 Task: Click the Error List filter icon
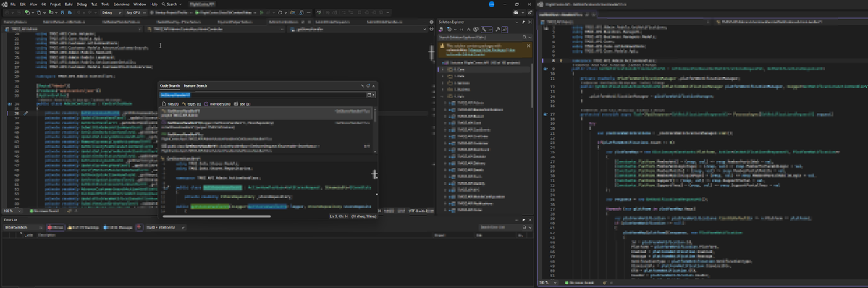tap(139, 227)
